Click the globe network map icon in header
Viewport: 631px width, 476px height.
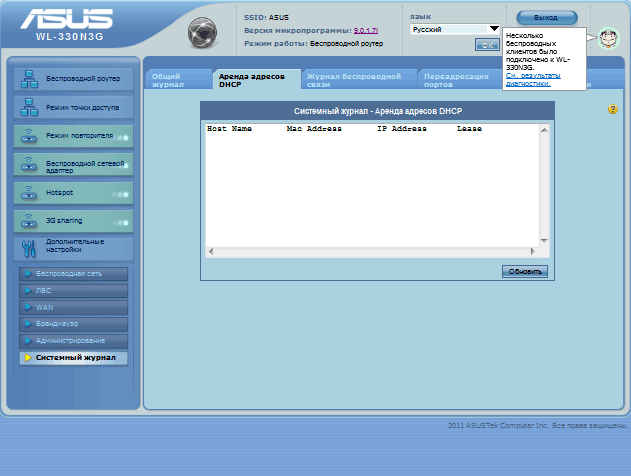(x=203, y=34)
